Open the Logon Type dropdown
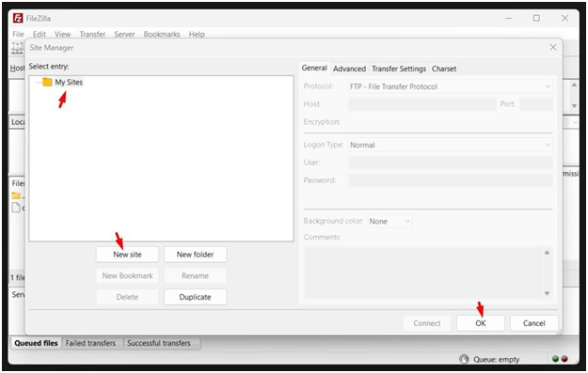The width and height of the screenshot is (588, 373). pyautogui.click(x=450, y=145)
